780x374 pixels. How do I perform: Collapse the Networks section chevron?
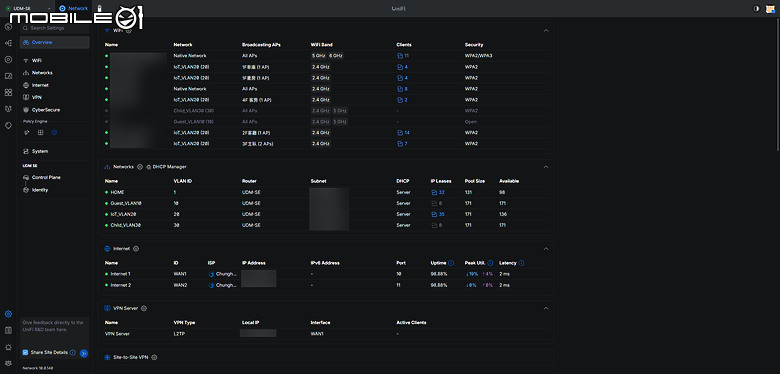[x=546, y=167]
